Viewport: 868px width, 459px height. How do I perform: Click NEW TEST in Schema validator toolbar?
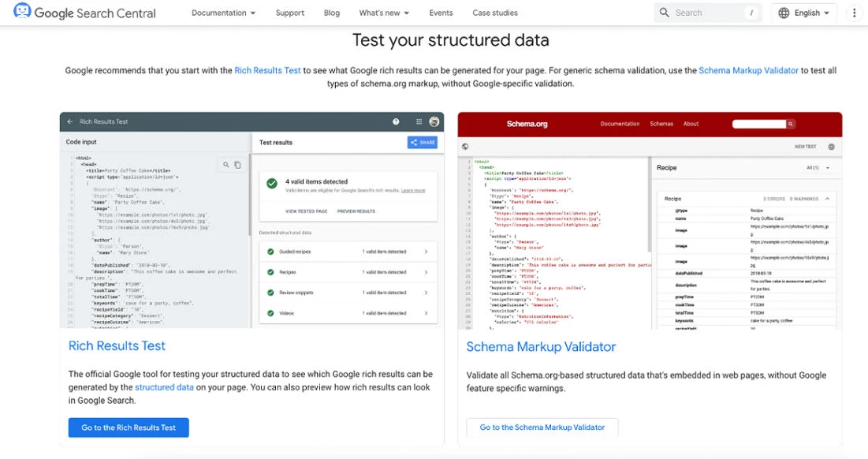806,147
